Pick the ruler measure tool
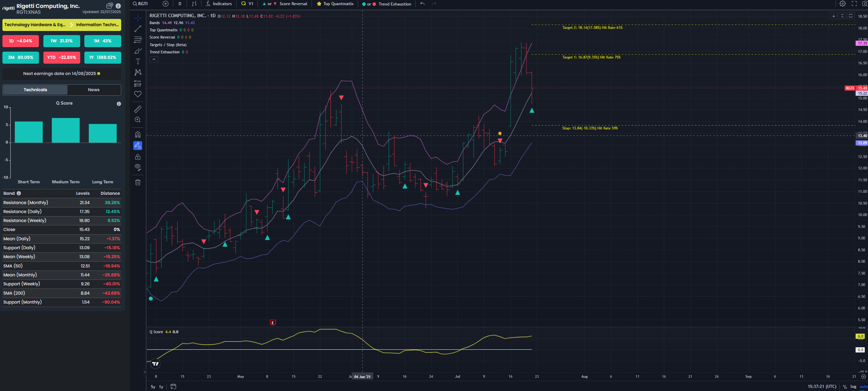 138,109
